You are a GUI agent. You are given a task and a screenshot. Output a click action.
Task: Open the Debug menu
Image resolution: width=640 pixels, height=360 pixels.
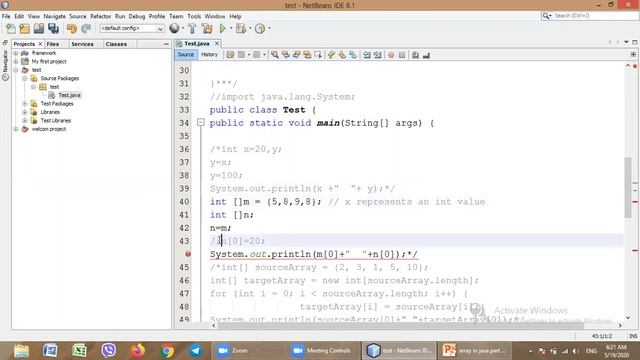[137, 16]
